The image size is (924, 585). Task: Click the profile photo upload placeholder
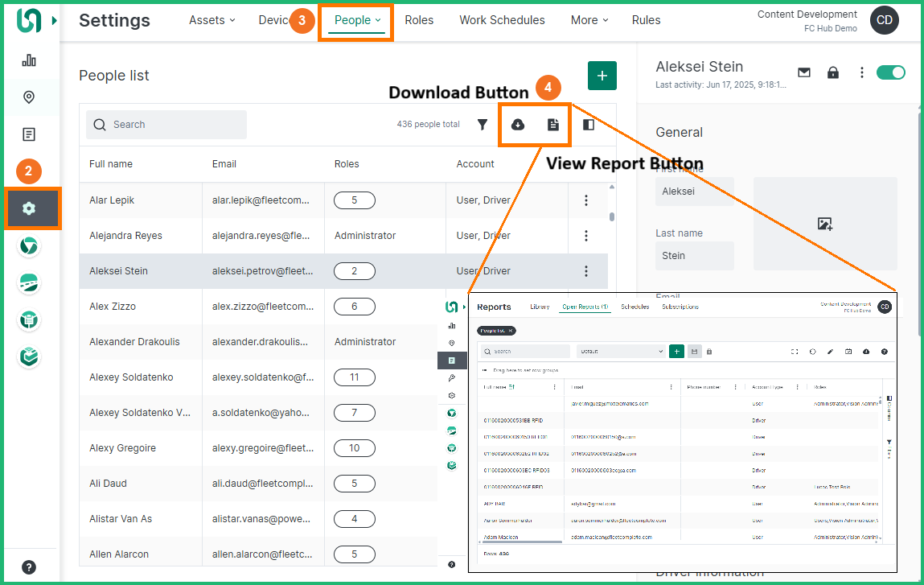click(x=824, y=224)
